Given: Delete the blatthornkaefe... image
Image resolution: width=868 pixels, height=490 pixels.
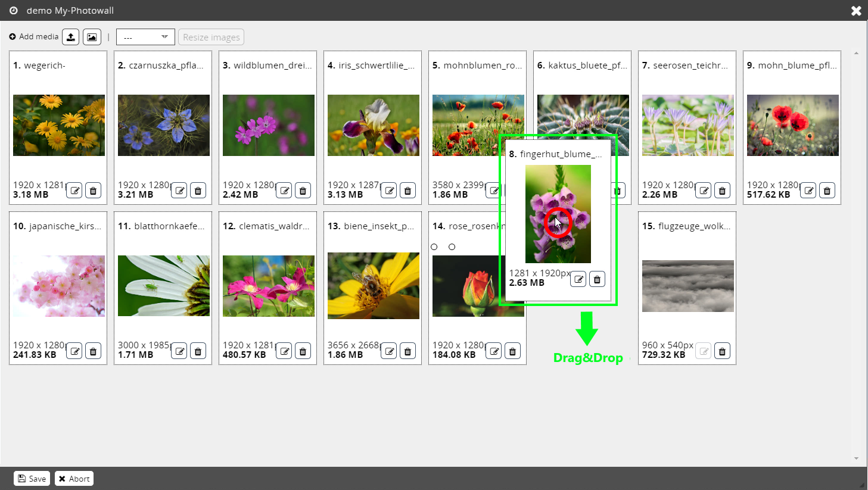Looking at the screenshot, I should click(x=198, y=351).
